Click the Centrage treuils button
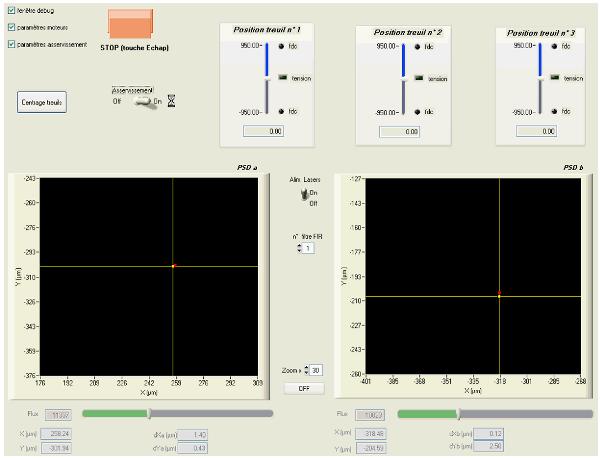 (43, 102)
